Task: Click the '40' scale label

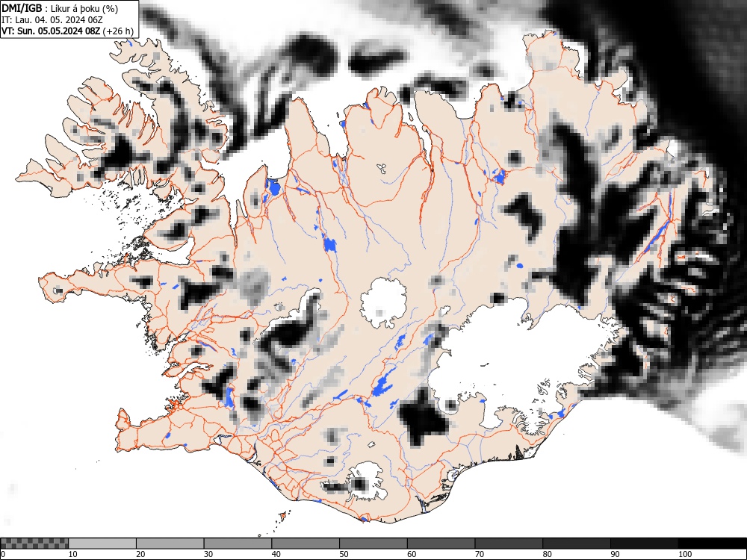Action: [x=276, y=554]
